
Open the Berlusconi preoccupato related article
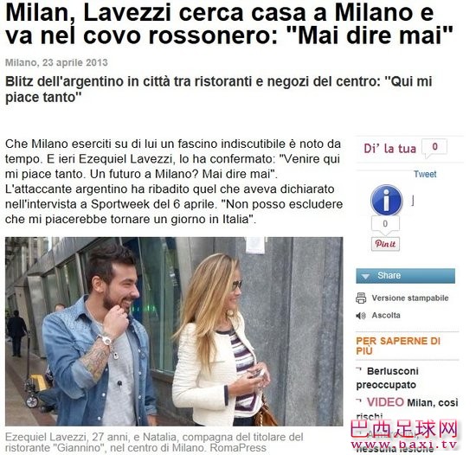[x=388, y=378]
